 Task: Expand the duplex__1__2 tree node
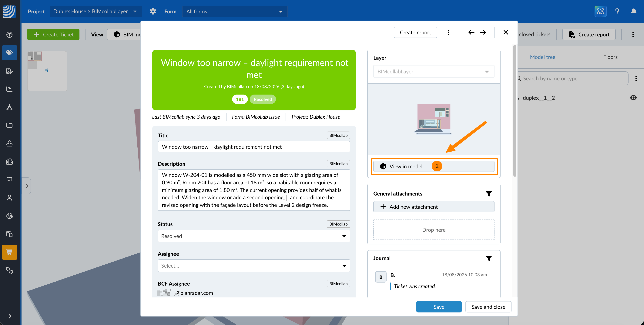tap(518, 98)
